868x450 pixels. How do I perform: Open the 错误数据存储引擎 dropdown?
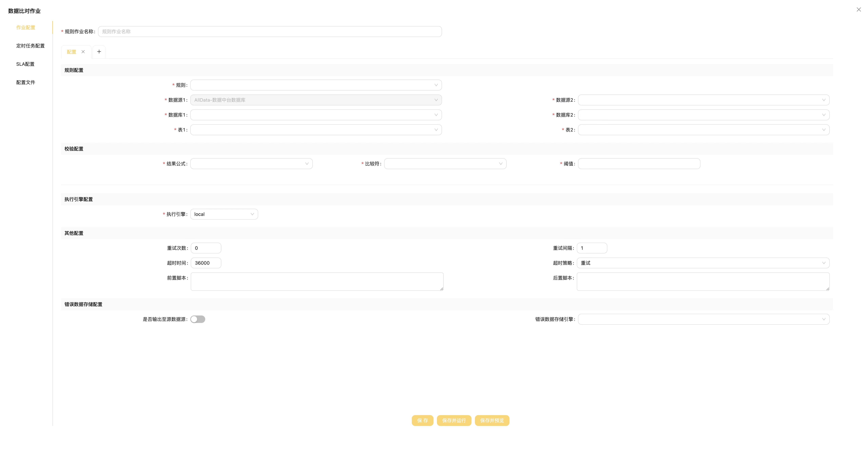(703, 319)
